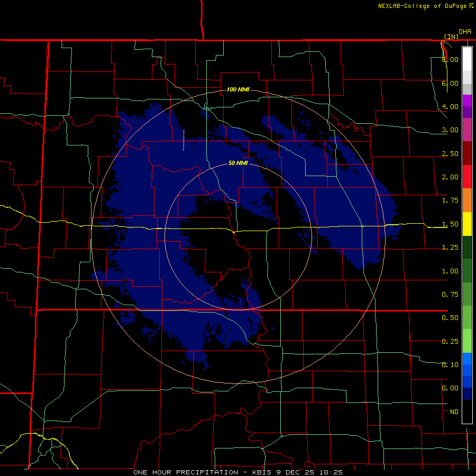This screenshot has width=476, height=476.
Task: Pick the pink legend swatch near 3.00
Action: [x=467, y=130]
